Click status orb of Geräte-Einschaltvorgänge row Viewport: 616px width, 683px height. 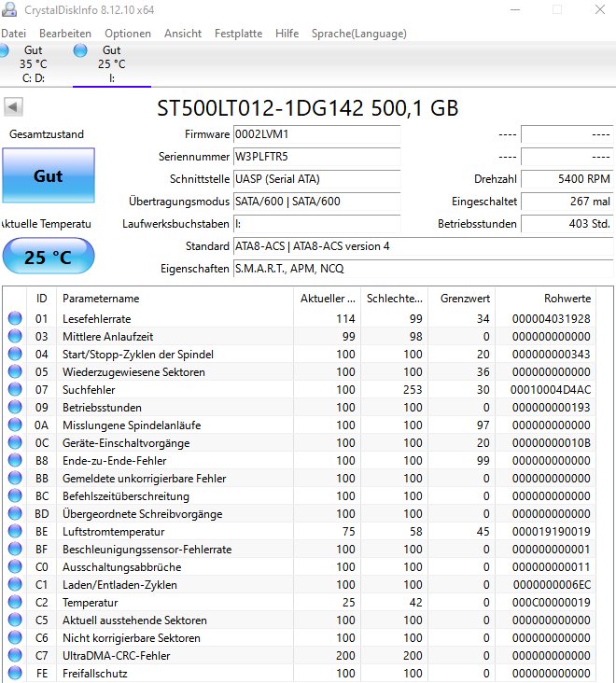pos(15,442)
